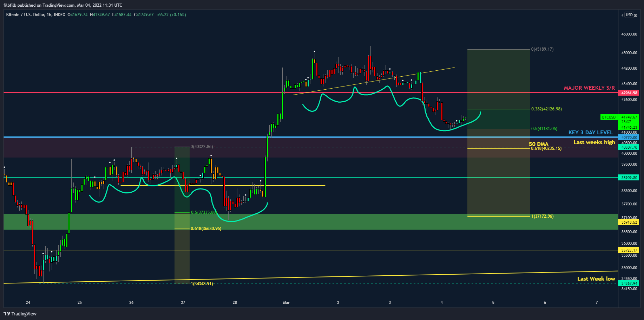The height and width of the screenshot is (320, 644).
Task: Select the 50 DMA text label
Action: pos(538,144)
